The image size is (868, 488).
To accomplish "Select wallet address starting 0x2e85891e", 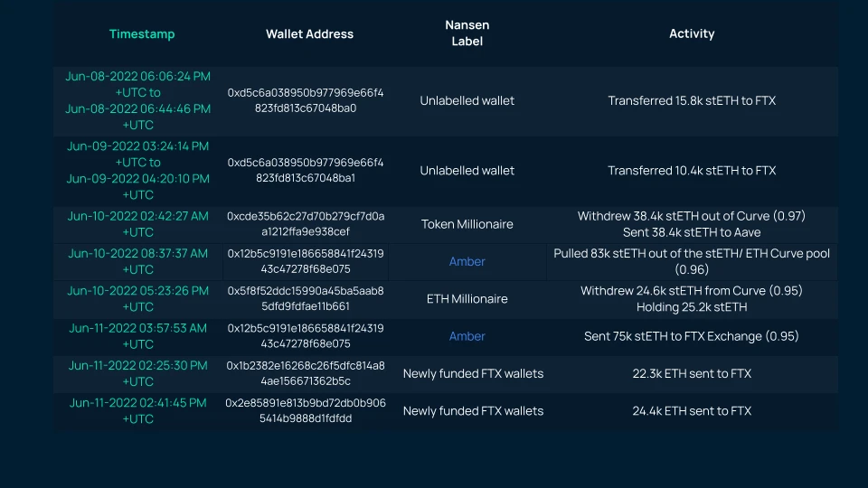I will 306,410.
